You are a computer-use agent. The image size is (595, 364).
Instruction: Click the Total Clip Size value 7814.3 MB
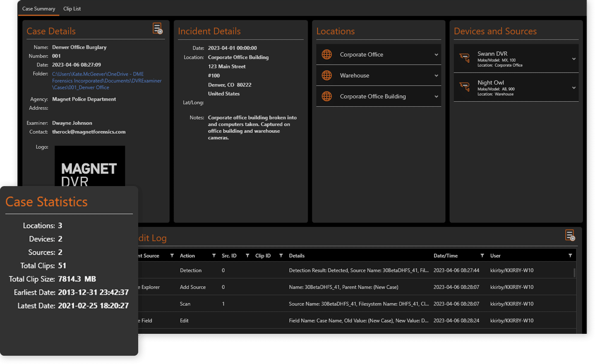pyautogui.click(x=77, y=279)
